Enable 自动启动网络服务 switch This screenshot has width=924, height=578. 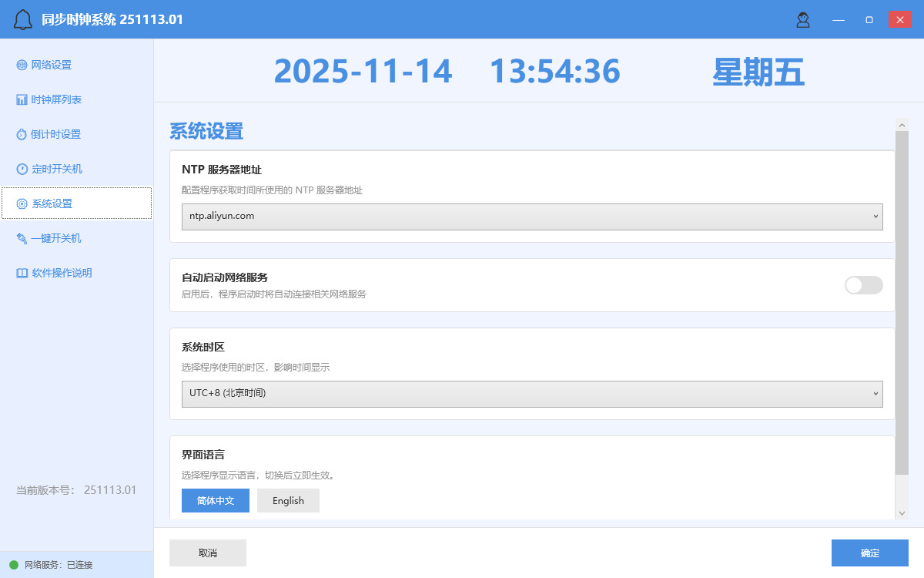tap(863, 285)
